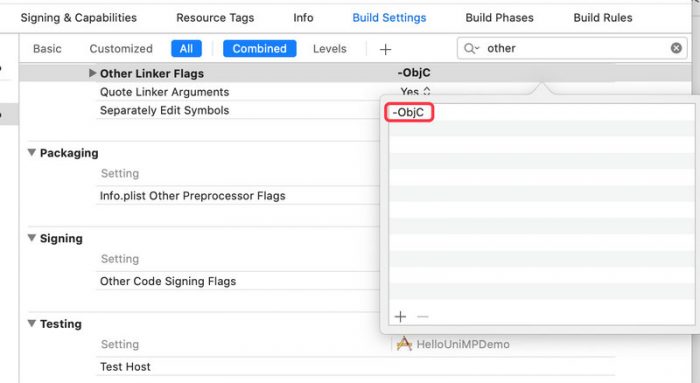Screen dimensions: 700x383
Task: Clear the search field with the X icon
Action: pyautogui.click(x=676, y=48)
